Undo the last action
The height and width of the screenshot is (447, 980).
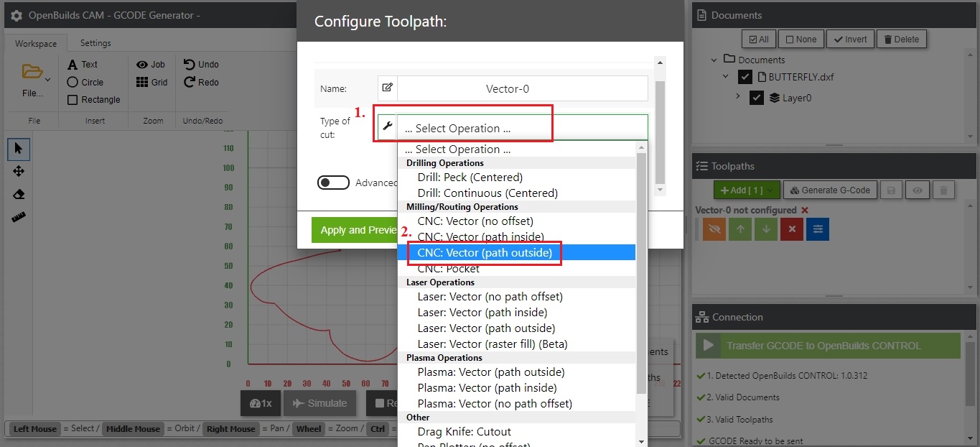coord(201,64)
